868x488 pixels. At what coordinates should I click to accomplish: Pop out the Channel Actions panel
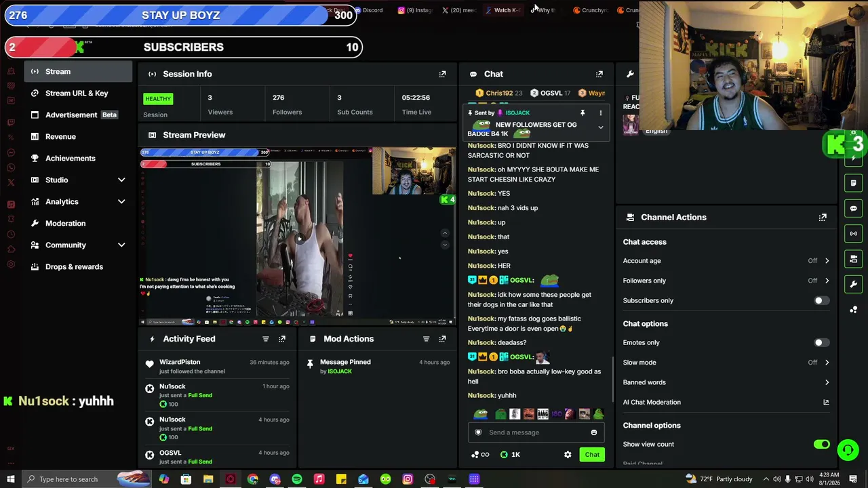point(823,218)
